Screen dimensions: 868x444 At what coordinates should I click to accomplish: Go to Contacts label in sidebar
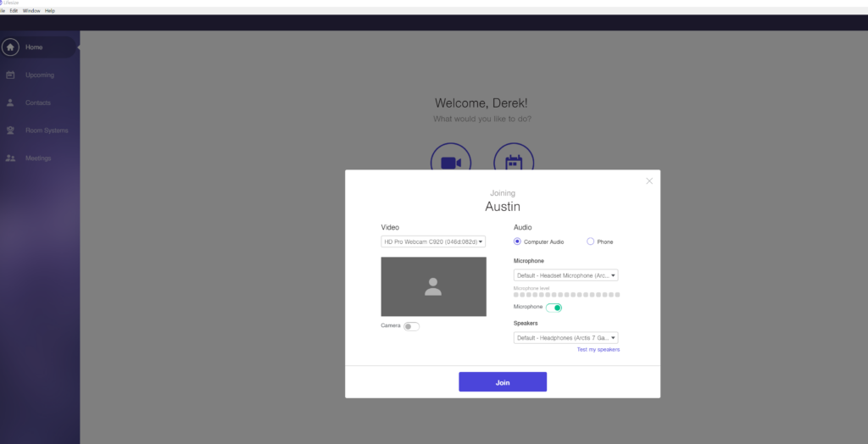[x=37, y=103]
